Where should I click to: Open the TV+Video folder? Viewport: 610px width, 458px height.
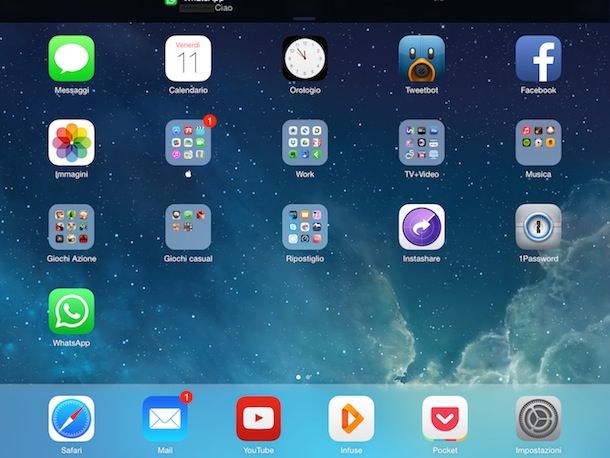[421, 142]
